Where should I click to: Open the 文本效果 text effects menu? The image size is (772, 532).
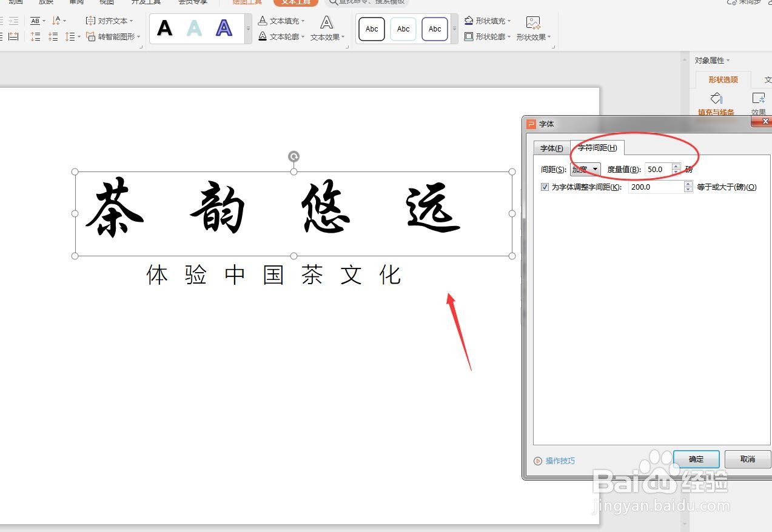(x=327, y=29)
